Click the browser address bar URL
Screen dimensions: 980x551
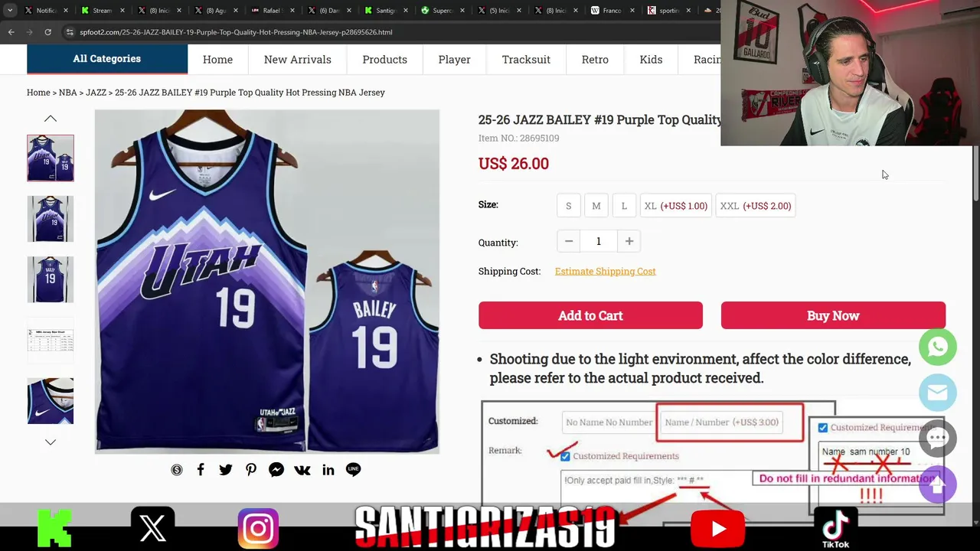(236, 32)
